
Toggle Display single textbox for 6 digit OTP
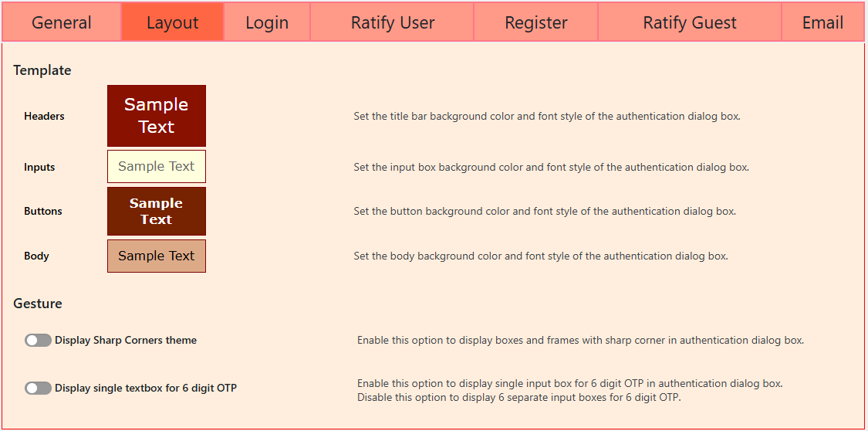point(39,389)
